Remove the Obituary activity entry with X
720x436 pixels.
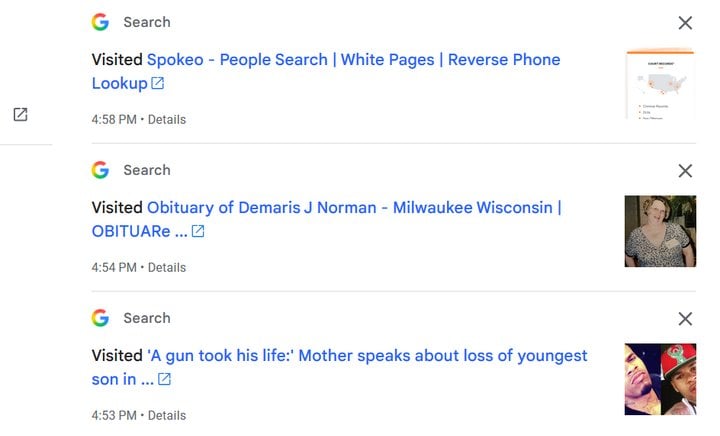click(x=685, y=171)
